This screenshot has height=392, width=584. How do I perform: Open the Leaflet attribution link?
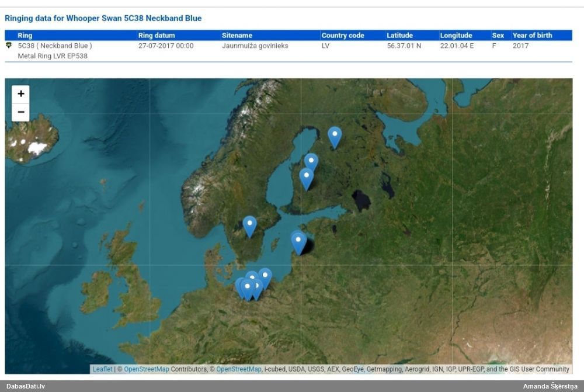pyautogui.click(x=102, y=369)
